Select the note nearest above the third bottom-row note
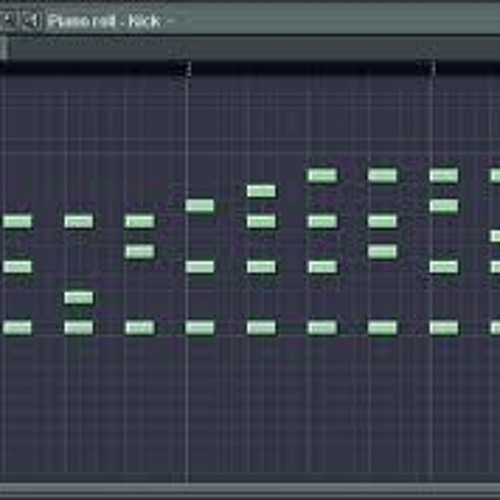This screenshot has height=500, width=500. [140, 252]
